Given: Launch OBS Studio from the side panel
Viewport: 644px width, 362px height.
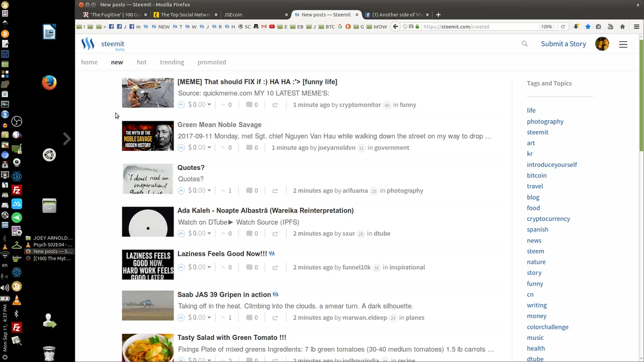Looking at the screenshot, I should pyautogui.click(x=17, y=121).
